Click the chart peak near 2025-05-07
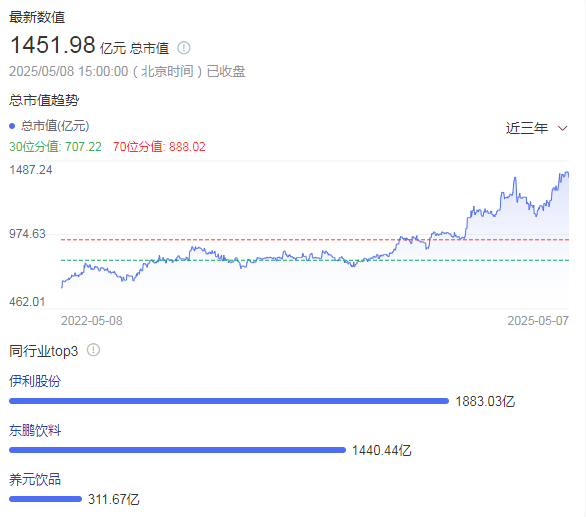586x517 pixels. click(x=567, y=173)
